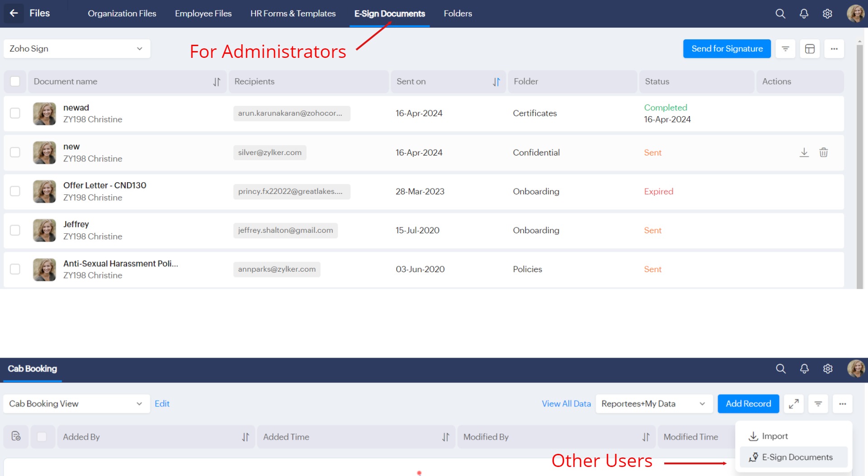Open search in the Files header
The image size is (868, 476).
point(780,14)
